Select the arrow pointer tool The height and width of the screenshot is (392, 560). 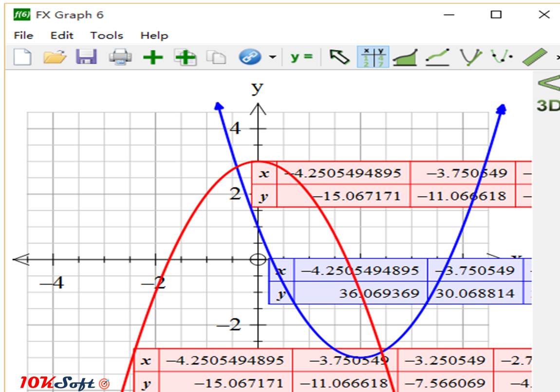coord(339,57)
